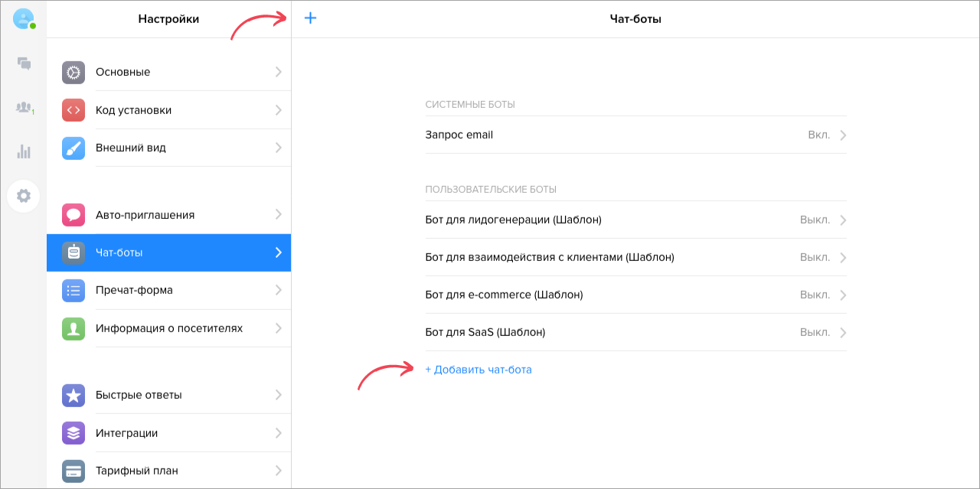The height and width of the screenshot is (489, 980).
Task: Toggle Бот для SaaS status Выкл.
Action: (815, 332)
